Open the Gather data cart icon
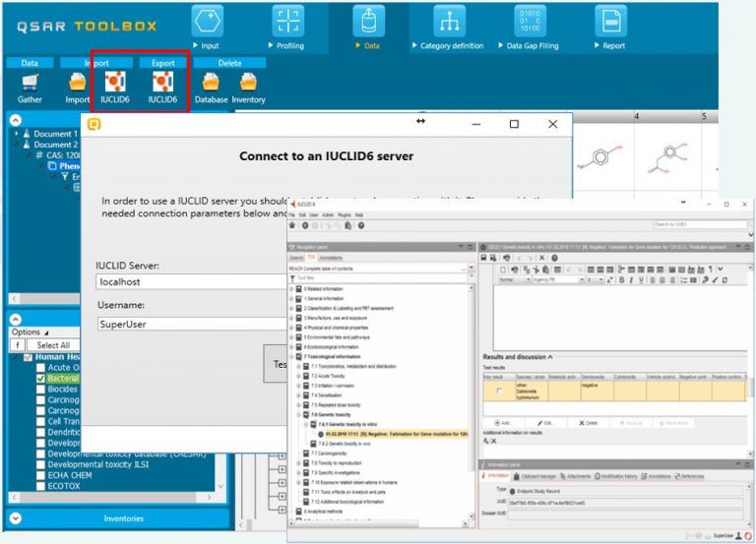The width and height of the screenshot is (756, 544). coord(30,83)
